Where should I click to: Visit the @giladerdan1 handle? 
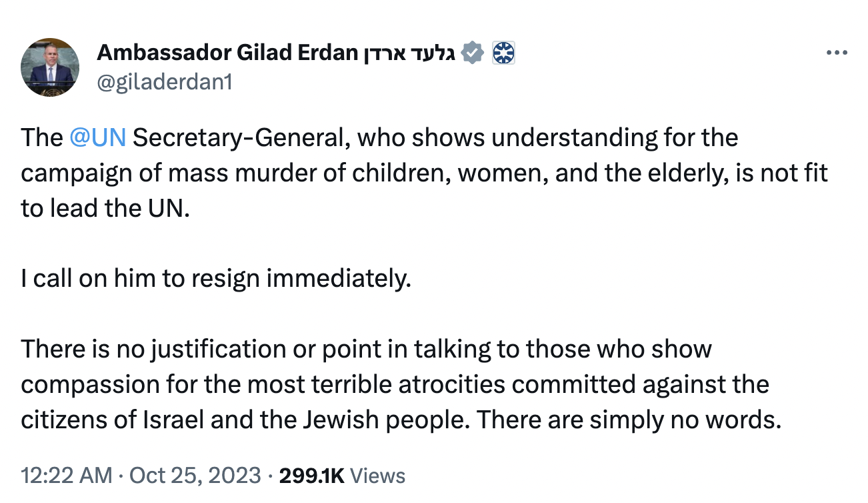point(165,82)
